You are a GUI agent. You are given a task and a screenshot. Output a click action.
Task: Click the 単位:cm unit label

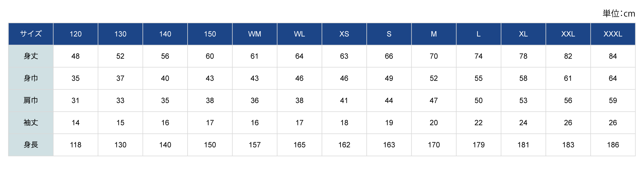619,13
